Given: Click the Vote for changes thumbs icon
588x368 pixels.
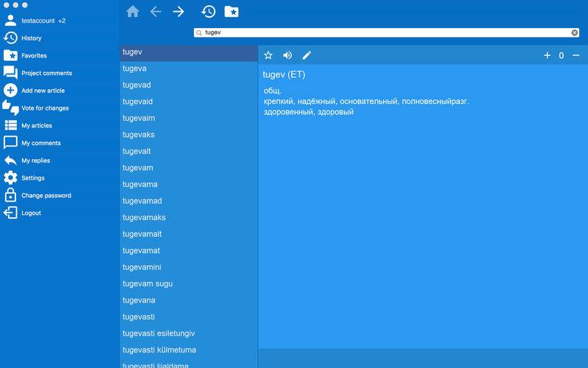Looking at the screenshot, I should click(10, 107).
